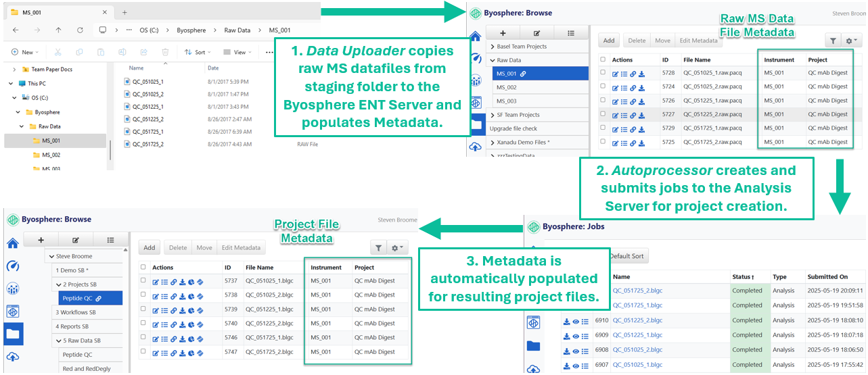Open filter funnel in Peptide QC Browse window

pyautogui.click(x=379, y=248)
